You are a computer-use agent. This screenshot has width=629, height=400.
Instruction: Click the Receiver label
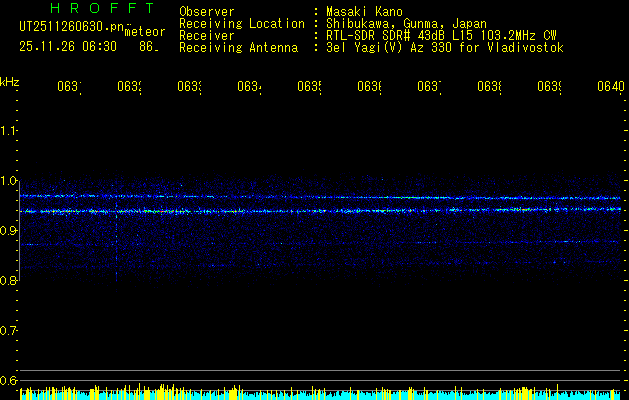(207, 36)
